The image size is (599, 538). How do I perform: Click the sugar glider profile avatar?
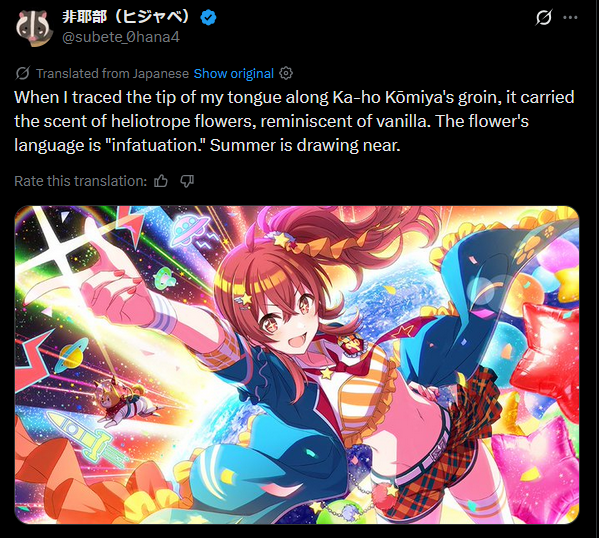coord(34,28)
